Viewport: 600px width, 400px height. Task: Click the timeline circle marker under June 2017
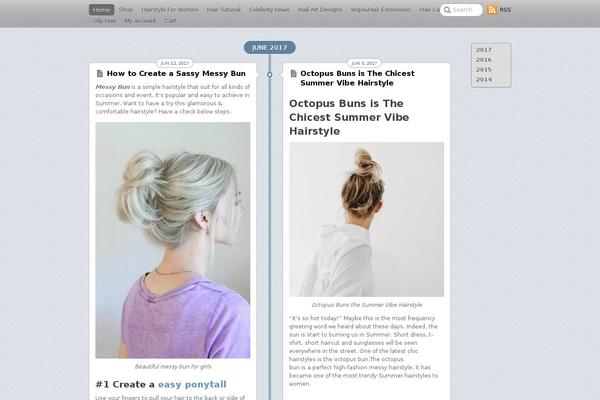tap(270, 75)
